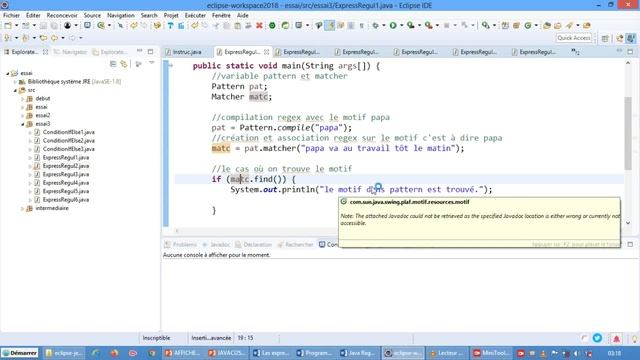Switch to Lecteur taskbar window
Viewport: 640px width, 360px height.
coord(447,353)
